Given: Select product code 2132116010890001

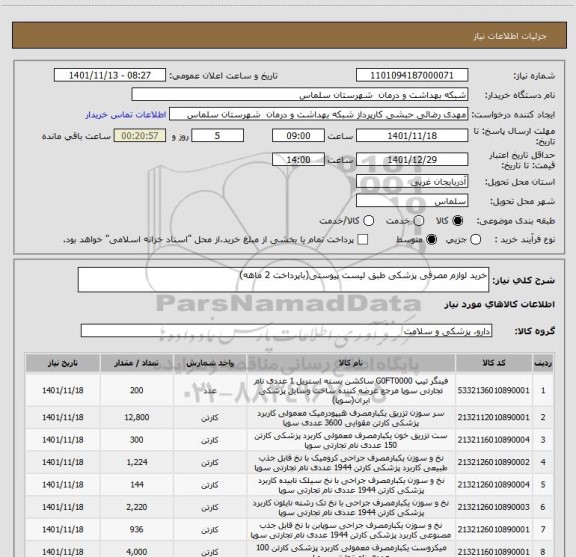Looking at the screenshot, I should click(x=494, y=551).
